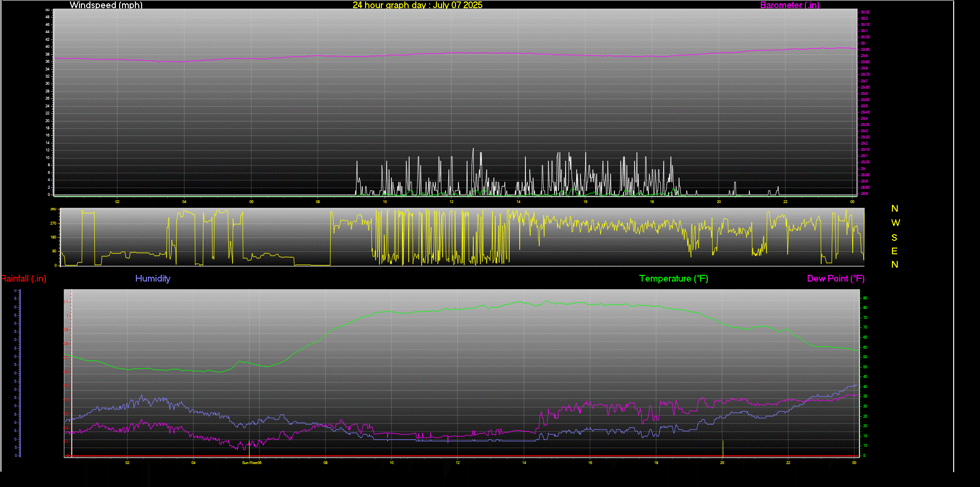Click the '22' hour tick on temperature graph
980x487 pixels.
point(788,463)
